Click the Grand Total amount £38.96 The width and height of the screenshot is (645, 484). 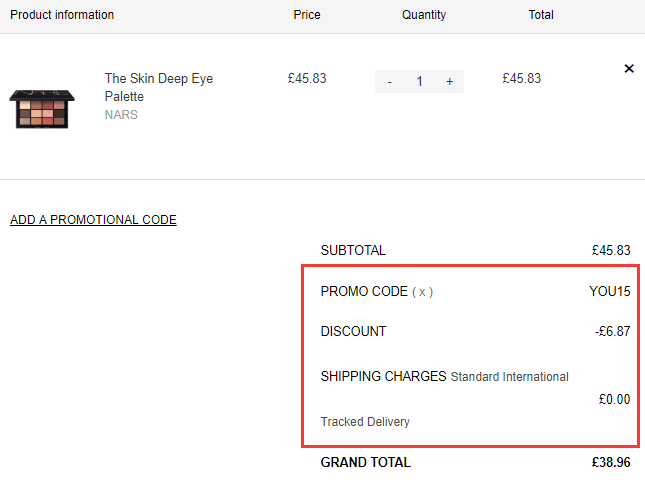coord(611,462)
